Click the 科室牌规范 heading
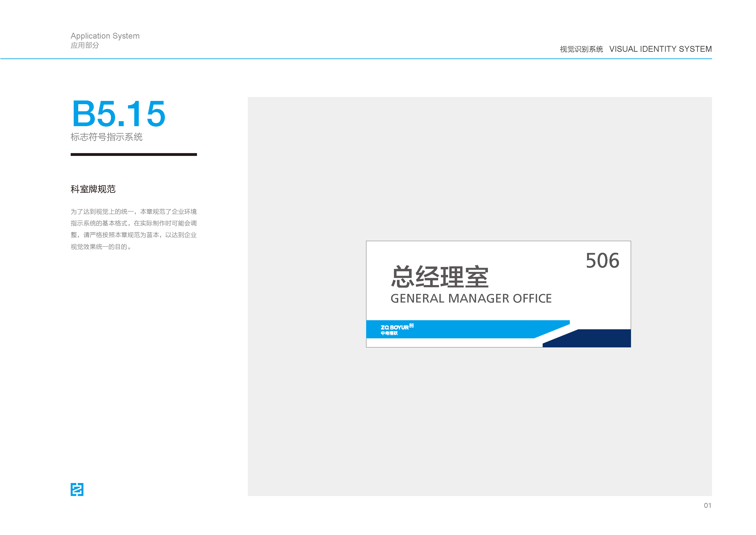This screenshot has width=756, height=535. (x=93, y=189)
